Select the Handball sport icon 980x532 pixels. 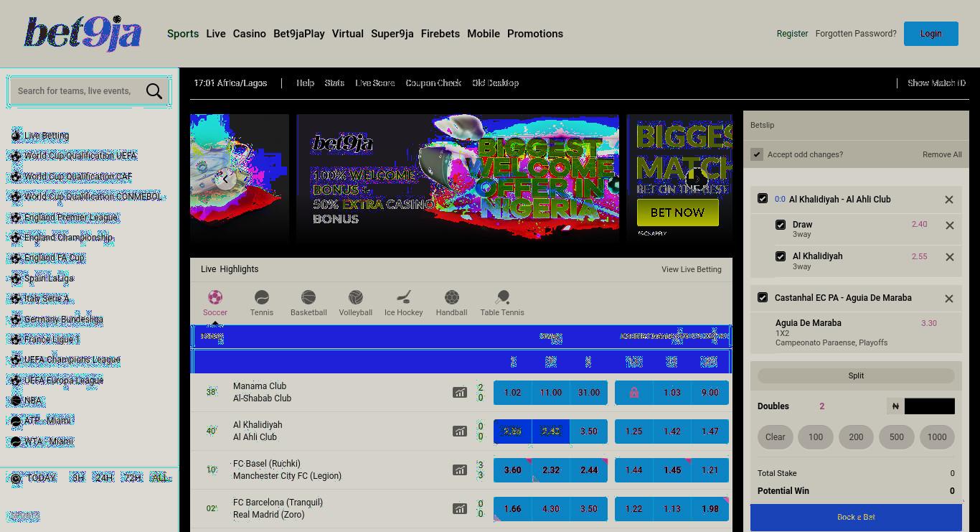(451, 303)
